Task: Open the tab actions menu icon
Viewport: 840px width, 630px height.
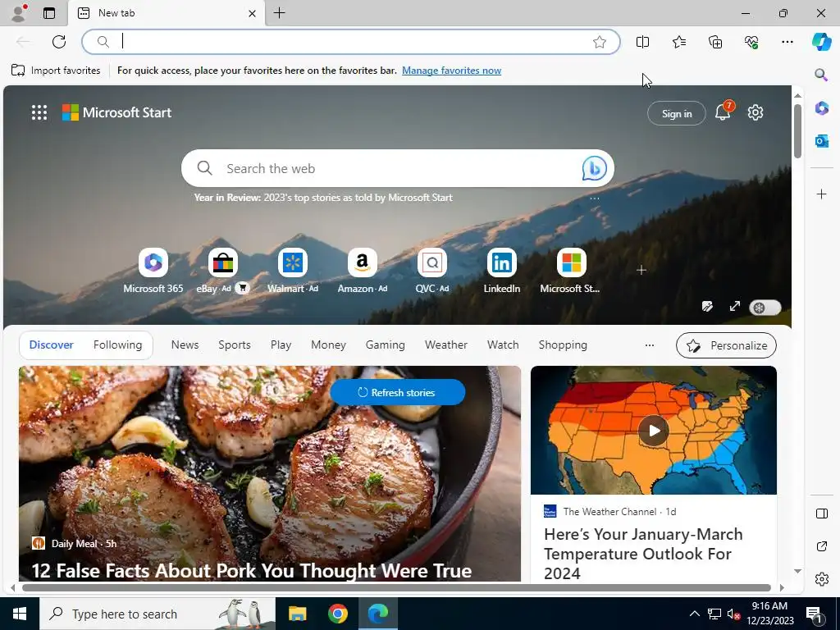Action: click(49, 13)
